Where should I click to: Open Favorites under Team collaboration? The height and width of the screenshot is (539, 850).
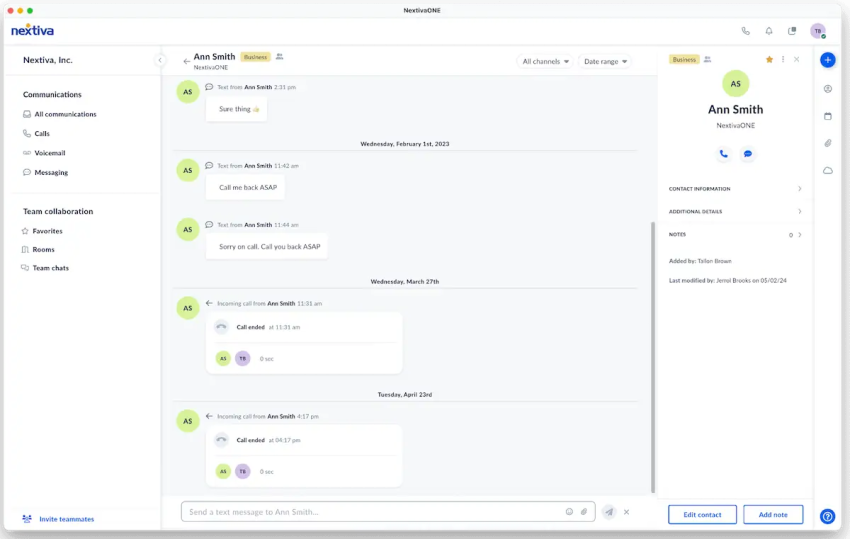pos(42,231)
